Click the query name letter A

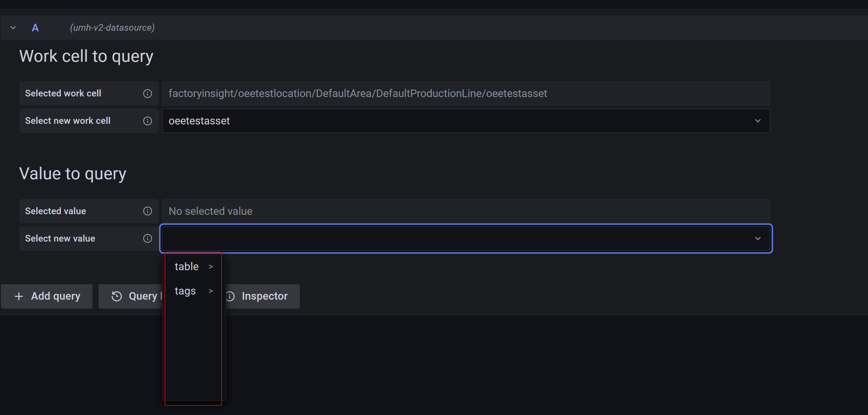click(x=35, y=28)
